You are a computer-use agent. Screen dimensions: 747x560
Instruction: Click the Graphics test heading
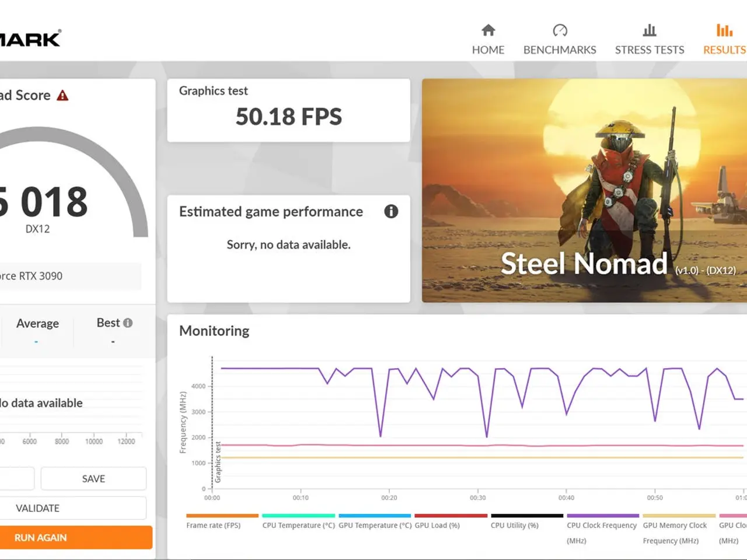point(214,91)
